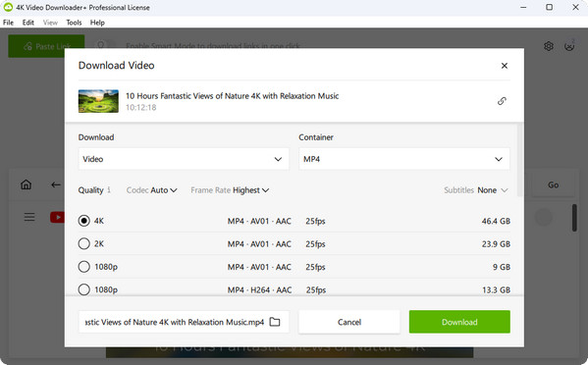Viewport: 588px width, 365px height.
Task: Click the video thumbnail image
Action: [98, 101]
